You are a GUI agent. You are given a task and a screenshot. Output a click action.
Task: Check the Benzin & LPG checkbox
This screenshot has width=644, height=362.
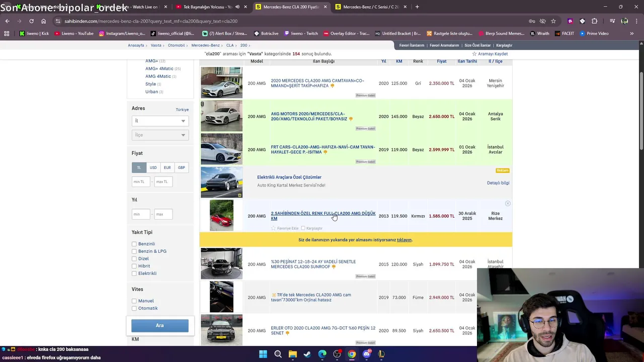coord(134,251)
